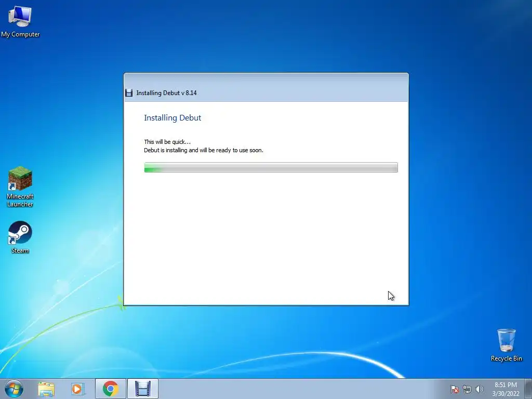Screen dimensions: 532x399
Task: Open the Windows Start menu
Action: click(x=14, y=389)
